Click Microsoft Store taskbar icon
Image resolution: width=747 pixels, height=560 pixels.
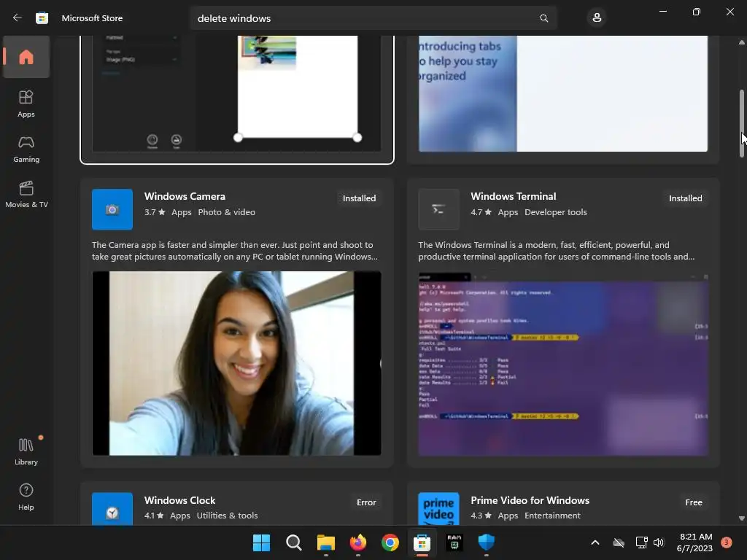coord(422,542)
